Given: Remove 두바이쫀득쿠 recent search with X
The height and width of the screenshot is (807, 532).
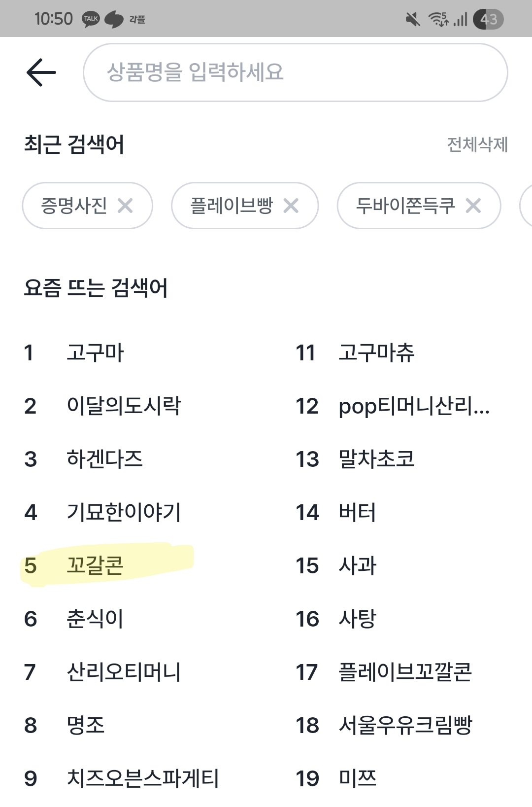Looking at the screenshot, I should pos(473,206).
